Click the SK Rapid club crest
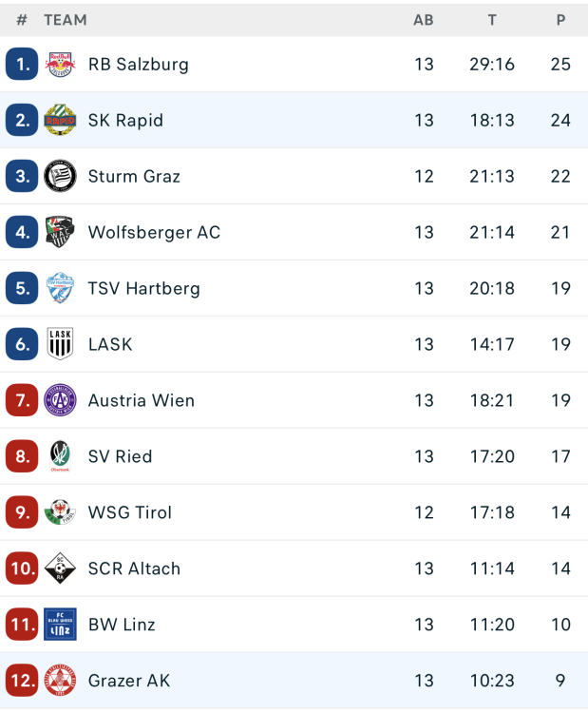588x713 pixels. [60, 121]
